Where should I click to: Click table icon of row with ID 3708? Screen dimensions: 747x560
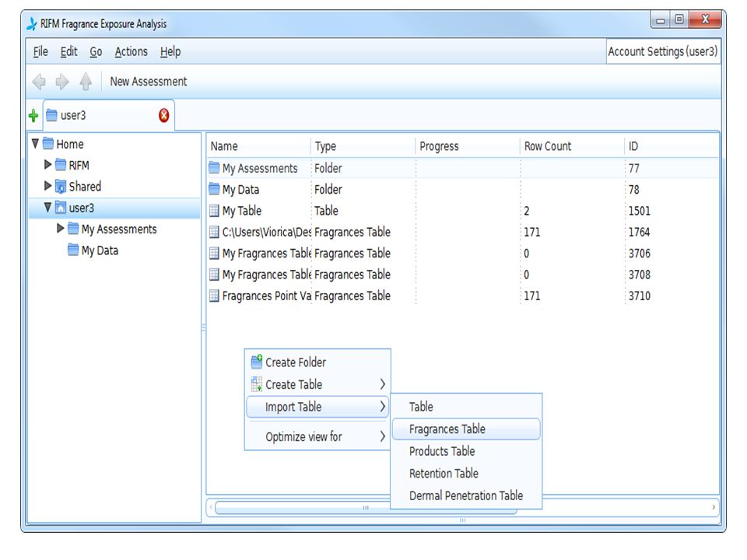pyautogui.click(x=215, y=275)
